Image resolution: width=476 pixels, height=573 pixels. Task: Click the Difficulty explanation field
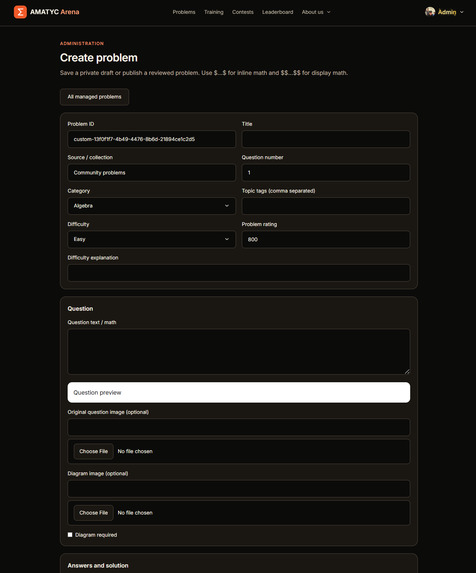coord(239,273)
